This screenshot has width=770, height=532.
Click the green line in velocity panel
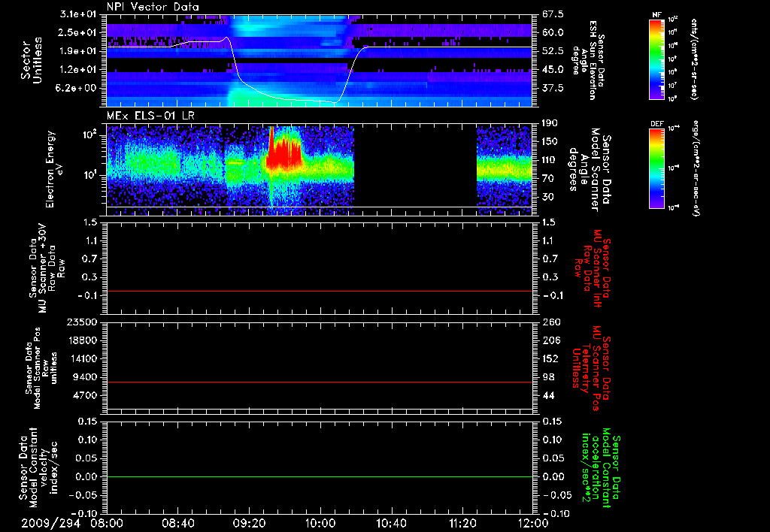(320, 476)
